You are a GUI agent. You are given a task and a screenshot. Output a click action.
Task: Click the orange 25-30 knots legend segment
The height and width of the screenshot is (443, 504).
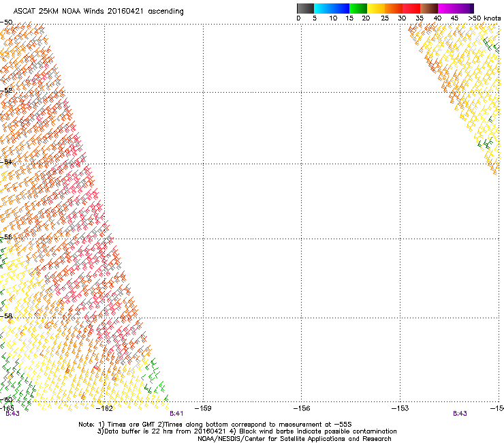[394, 8]
